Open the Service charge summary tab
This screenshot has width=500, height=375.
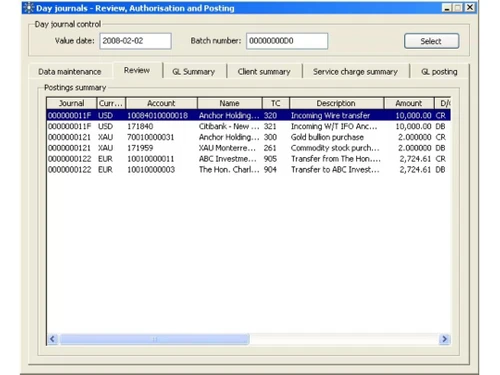click(355, 72)
